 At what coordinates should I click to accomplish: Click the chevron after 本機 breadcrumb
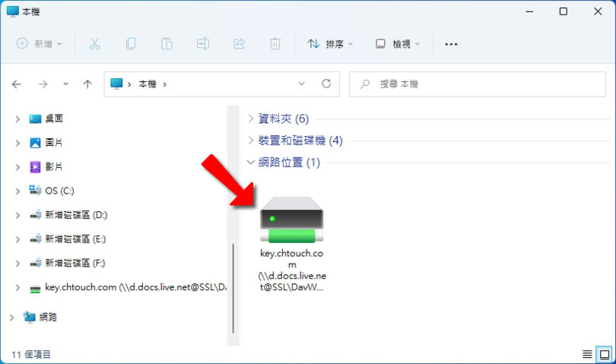[x=164, y=84]
